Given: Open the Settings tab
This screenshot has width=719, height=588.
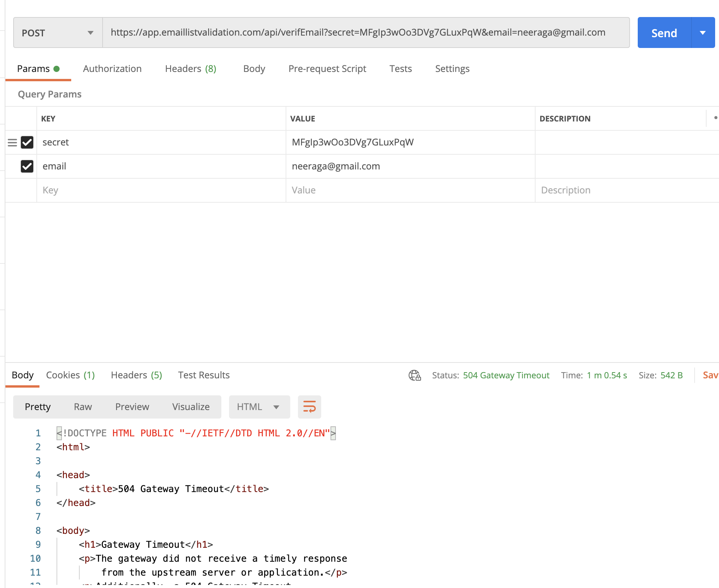Looking at the screenshot, I should (452, 69).
